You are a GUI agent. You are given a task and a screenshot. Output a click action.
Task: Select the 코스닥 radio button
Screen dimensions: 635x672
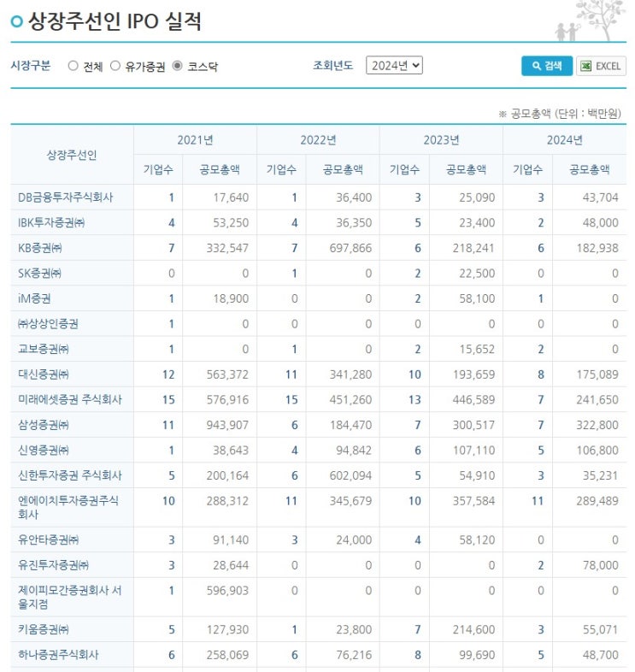point(178,66)
